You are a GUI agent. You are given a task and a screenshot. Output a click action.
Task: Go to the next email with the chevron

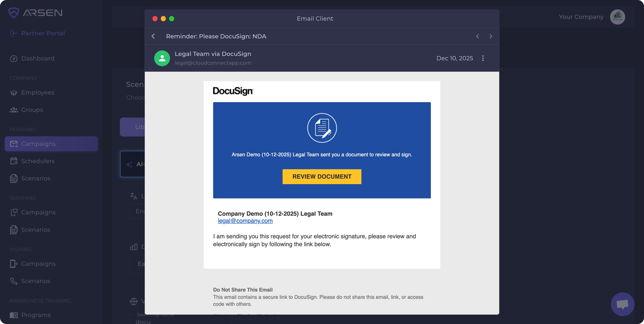[491, 36]
